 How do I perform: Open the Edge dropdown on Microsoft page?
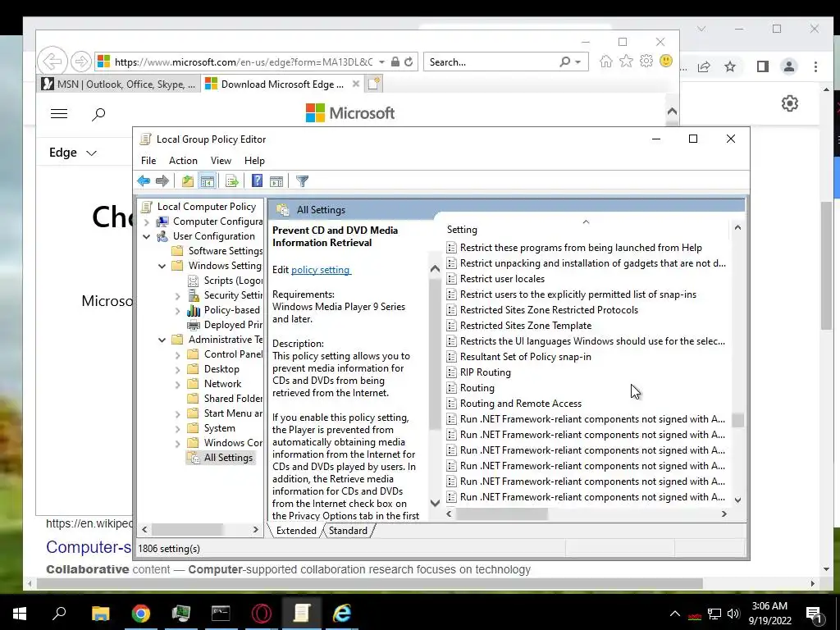(x=73, y=153)
